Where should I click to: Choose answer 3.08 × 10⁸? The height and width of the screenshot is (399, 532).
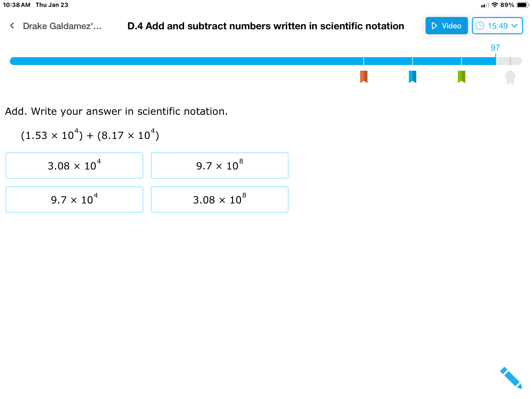tap(219, 199)
